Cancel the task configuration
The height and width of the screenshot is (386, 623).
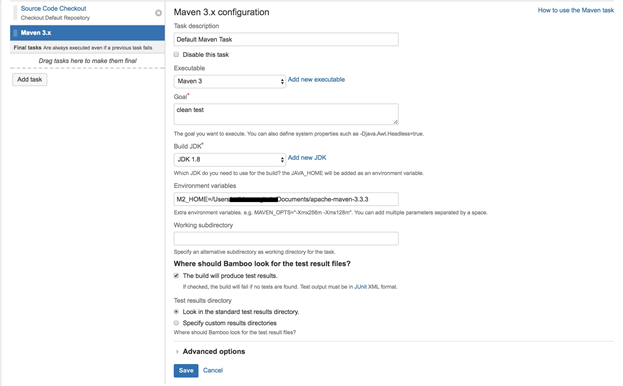coord(213,371)
